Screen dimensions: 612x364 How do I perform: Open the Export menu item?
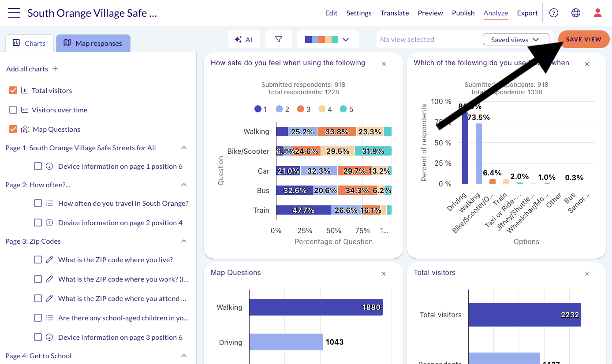point(527,13)
